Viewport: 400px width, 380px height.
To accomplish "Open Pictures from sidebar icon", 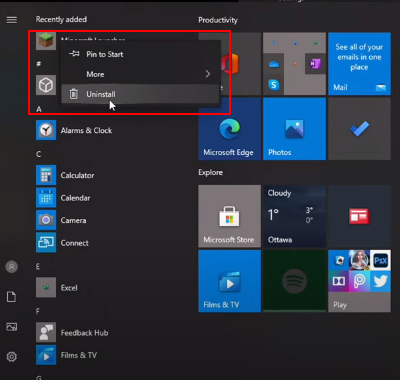I will point(12,327).
